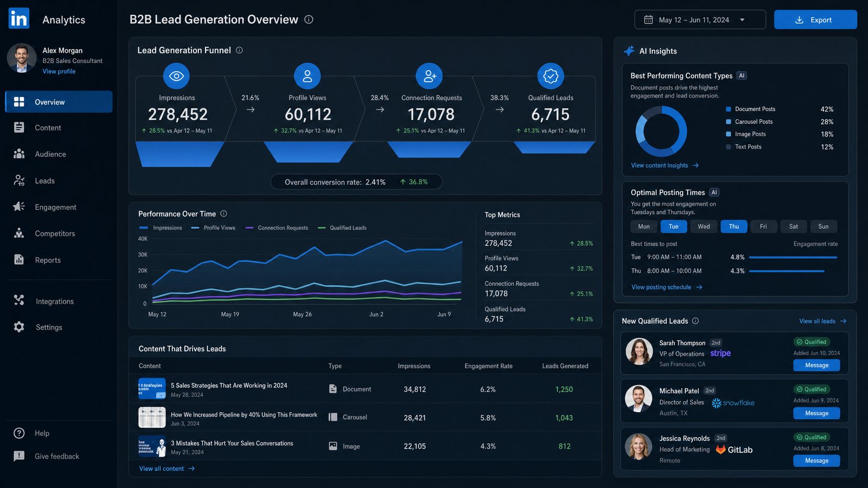Click the LinkedIn logo icon
This screenshot has height=488, width=868.
19,19
